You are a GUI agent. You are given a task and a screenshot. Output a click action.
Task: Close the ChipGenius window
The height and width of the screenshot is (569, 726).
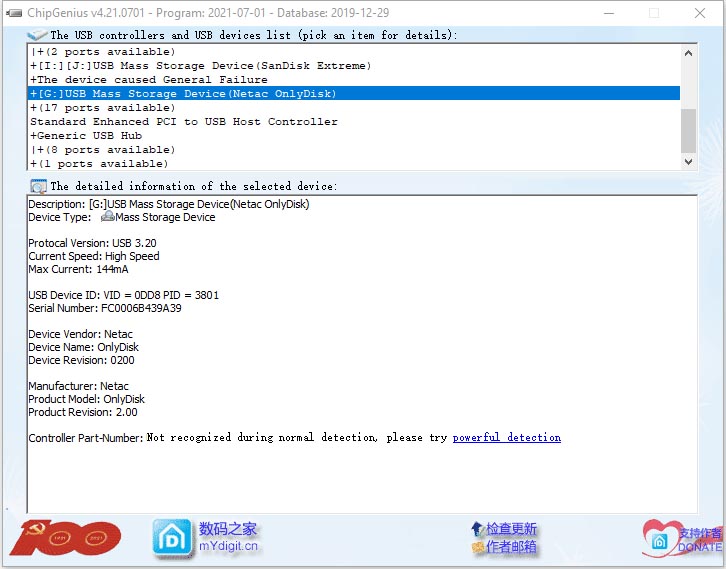(x=700, y=13)
